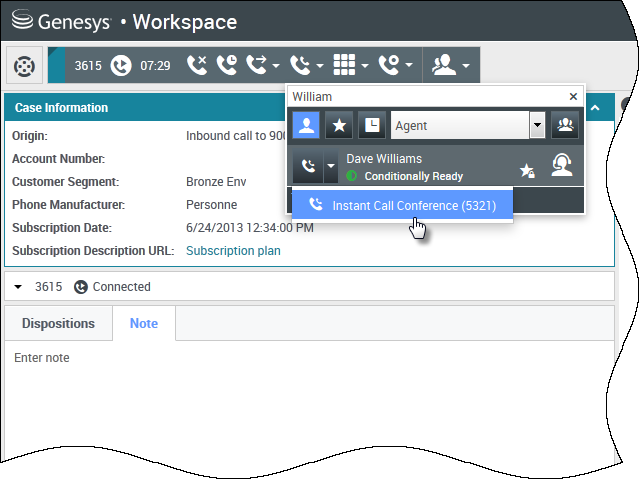Click the corporate favorite star-lock icon
Image resolution: width=640 pixels, height=480 pixels.
tap(527, 170)
